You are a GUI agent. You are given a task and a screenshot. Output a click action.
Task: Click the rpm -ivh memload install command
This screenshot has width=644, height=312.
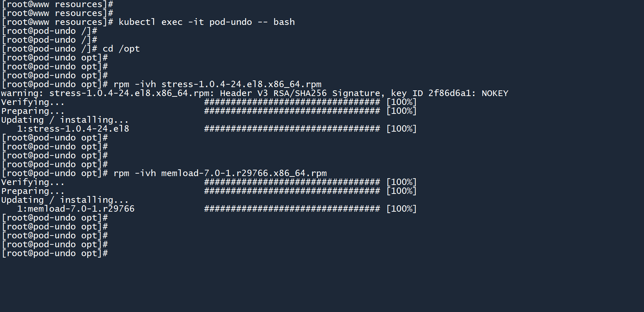220,173
